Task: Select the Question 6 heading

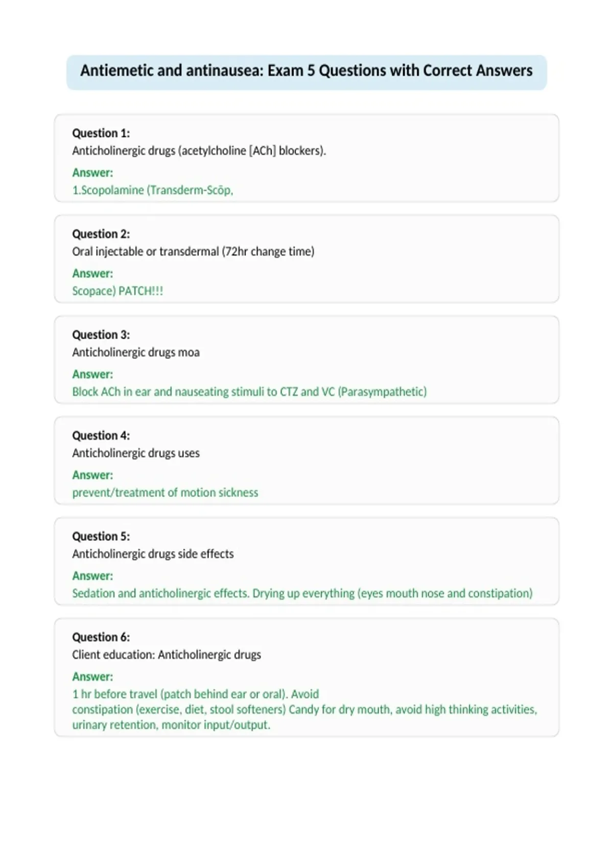Action: 101,637
